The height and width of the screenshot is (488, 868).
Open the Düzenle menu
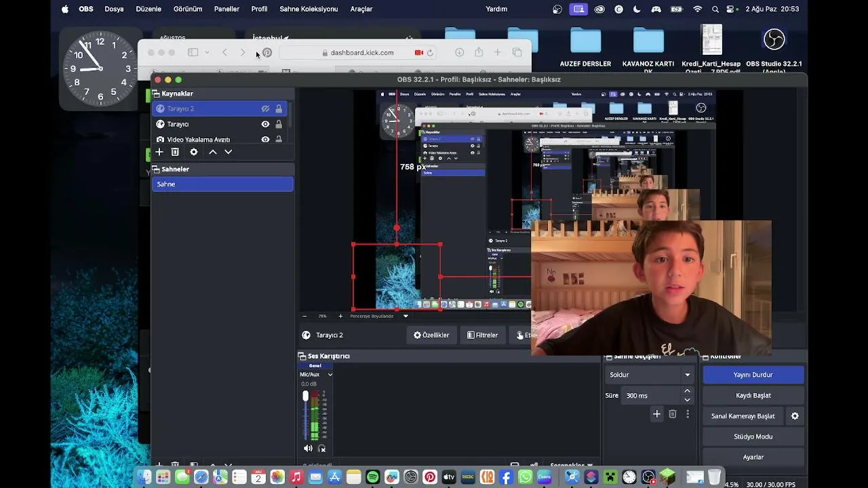click(x=149, y=9)
